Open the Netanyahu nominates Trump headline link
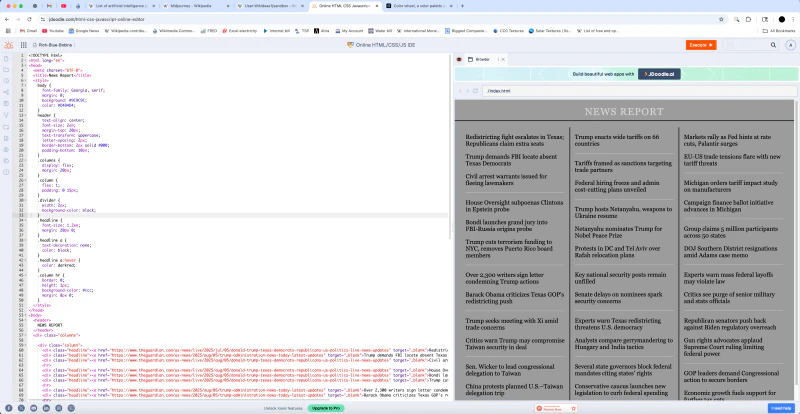The width and height of the screenshot is (800, 414). point(618,232)
